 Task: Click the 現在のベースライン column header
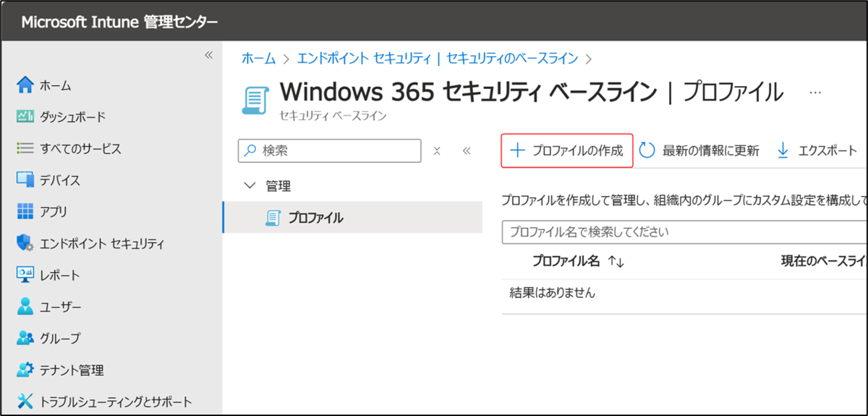point(824,262)
